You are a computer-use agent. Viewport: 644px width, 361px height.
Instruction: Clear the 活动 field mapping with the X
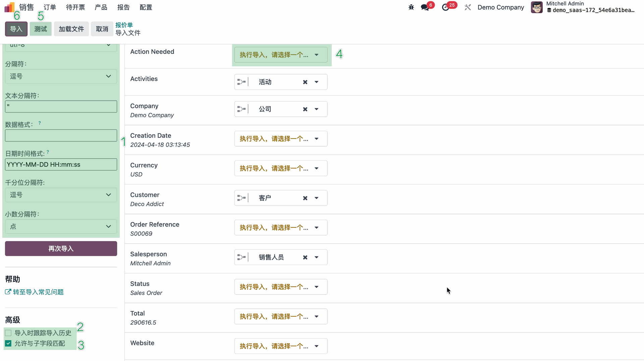[305, 82]
